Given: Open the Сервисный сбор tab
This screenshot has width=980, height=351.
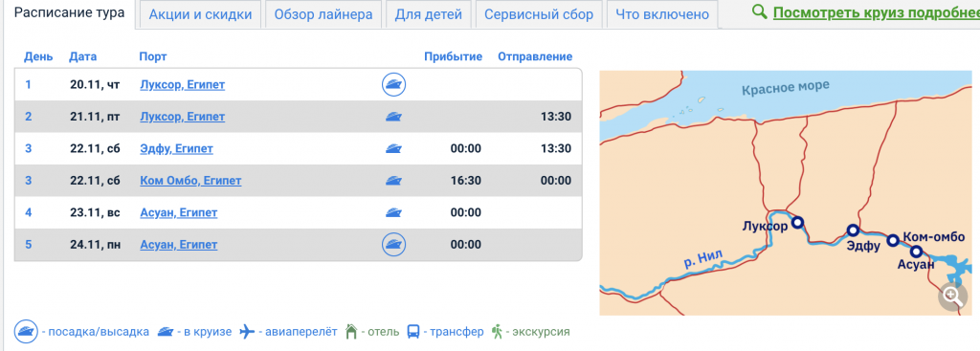Looking at the screenshot, I should point(539,14).
